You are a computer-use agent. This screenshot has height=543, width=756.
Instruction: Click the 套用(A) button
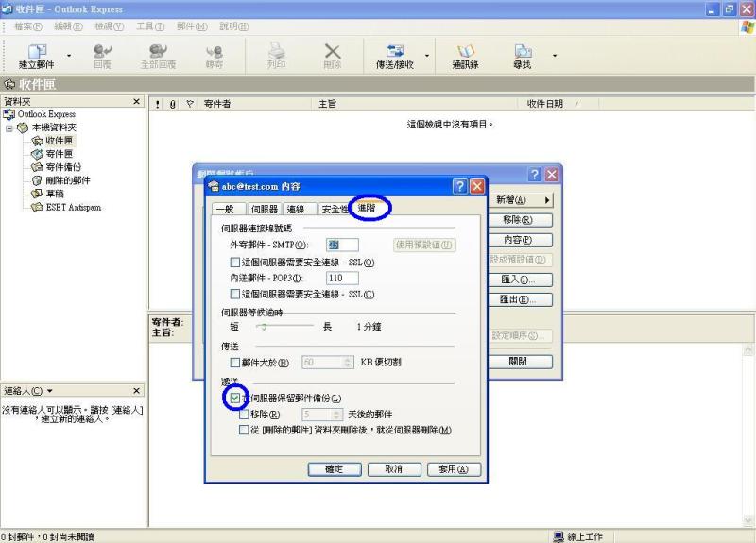pyautogui.click(x=455, y=469)
